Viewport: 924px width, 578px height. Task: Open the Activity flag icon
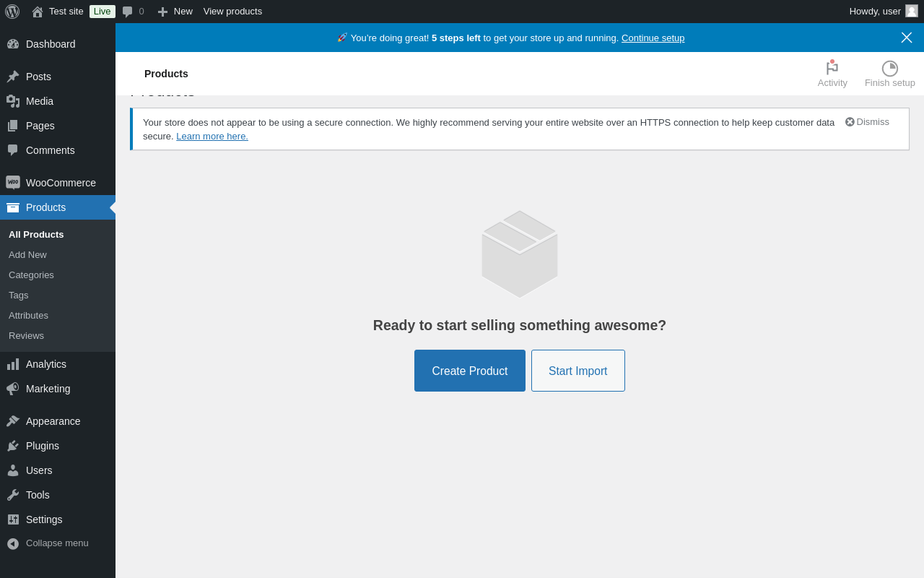832,68
